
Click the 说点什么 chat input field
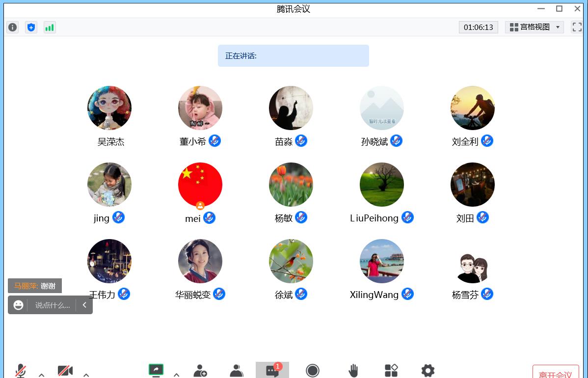[52, 305]
